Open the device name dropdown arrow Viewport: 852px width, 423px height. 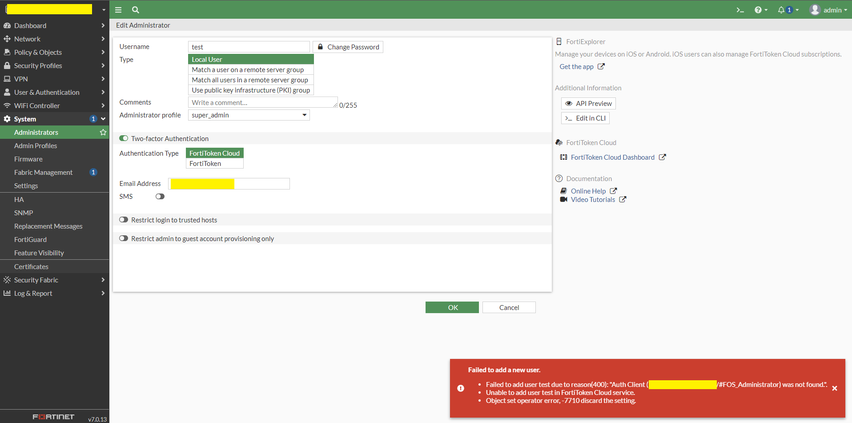pyautogui.click(x=103, y=10)
